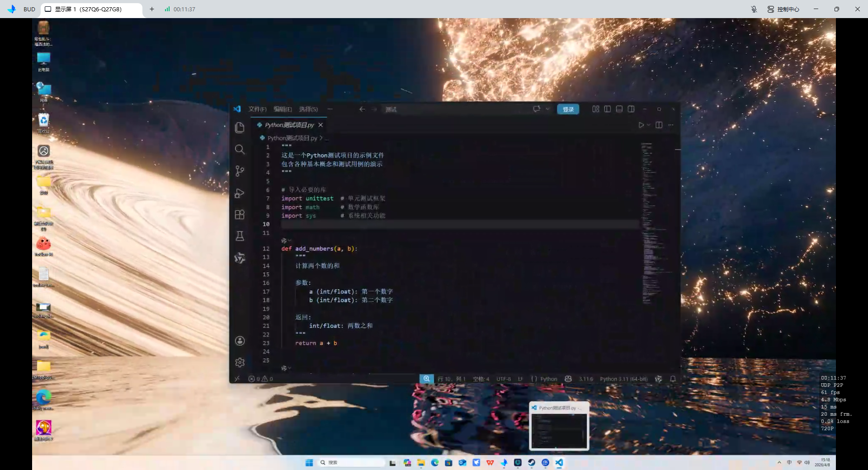This screenshot has height=470, width=868.
Task: Open the Explorer view in activity bar
Action: 240,127
